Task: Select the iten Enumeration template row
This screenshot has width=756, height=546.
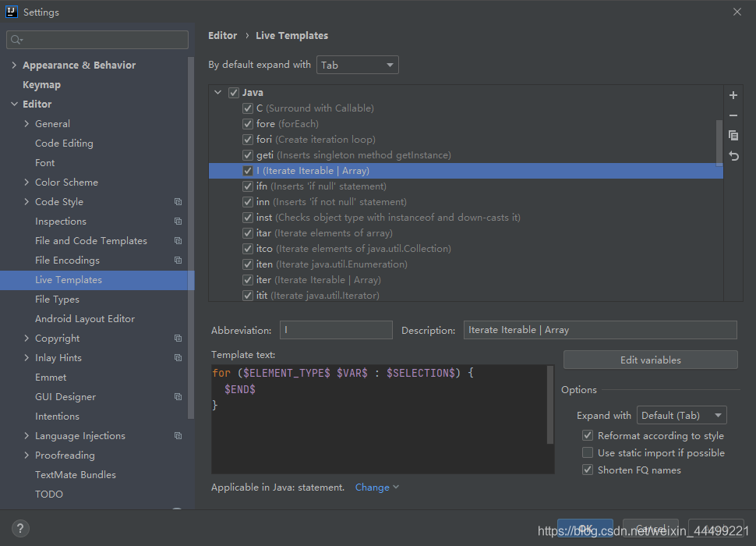Action: (x=466, y=264)
